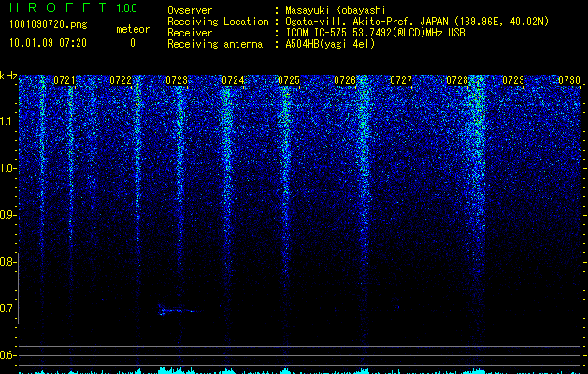Click the 'Receiving antenna' field label
588x374 pixels.
[215, 44]
